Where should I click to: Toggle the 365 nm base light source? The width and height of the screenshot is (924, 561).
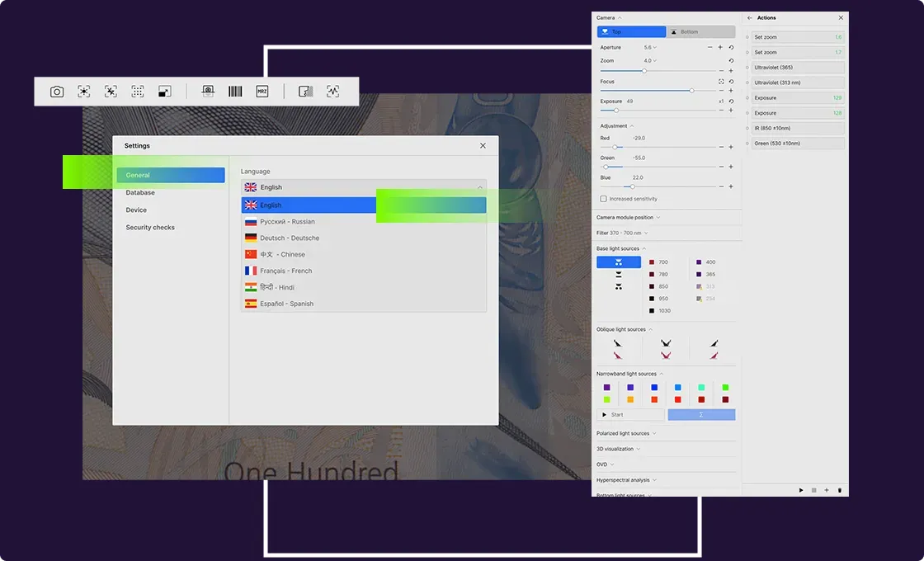[699, 275]
